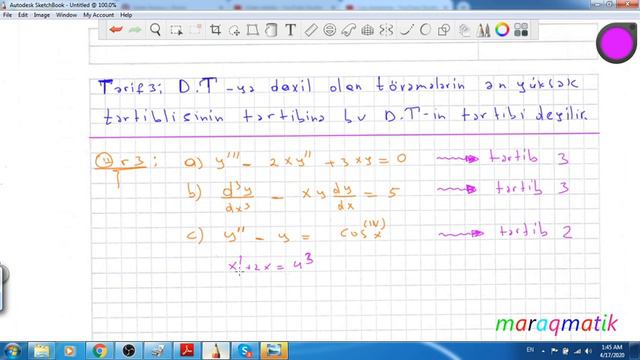Click the network signal tray icon
Viewport: 640px width, 360px height.
click(x=577, y=351)
